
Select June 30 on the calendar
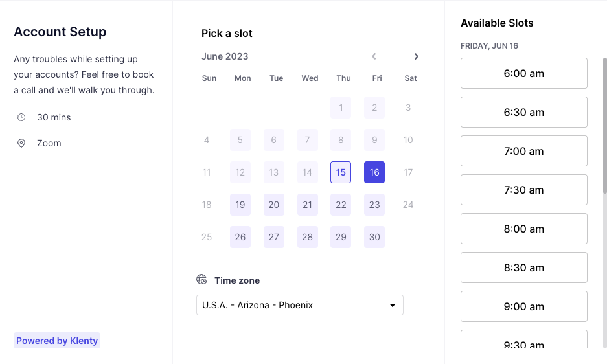374,237
